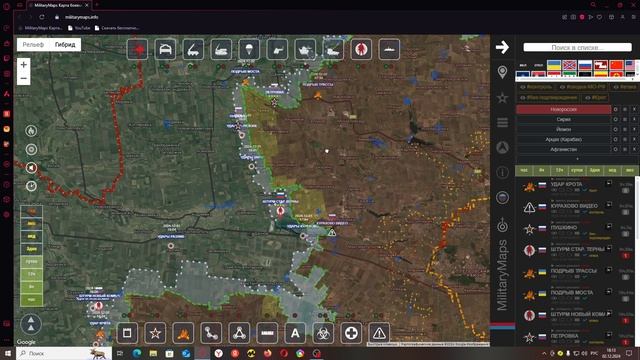The width and height of the screenshot is (640, 360).
Task: Select the firearm marker tool
Action: tap(277, 49)
